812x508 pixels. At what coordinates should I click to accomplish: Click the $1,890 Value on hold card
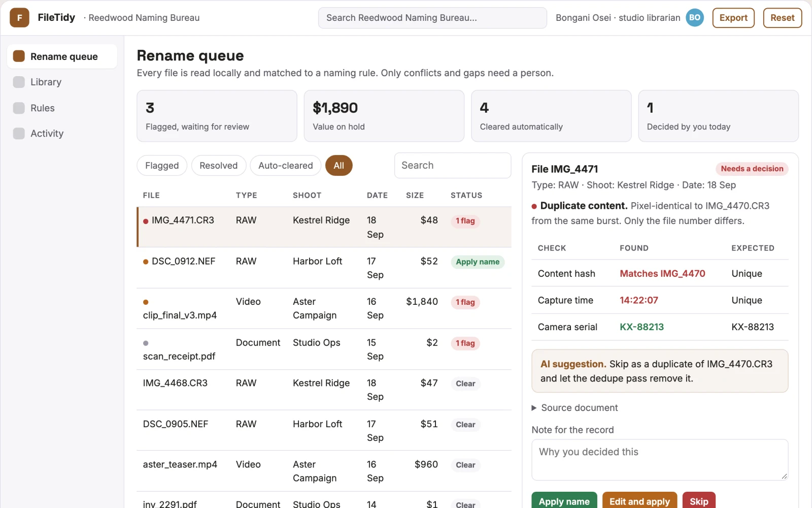pyautogui.click(x=384, y=116)
